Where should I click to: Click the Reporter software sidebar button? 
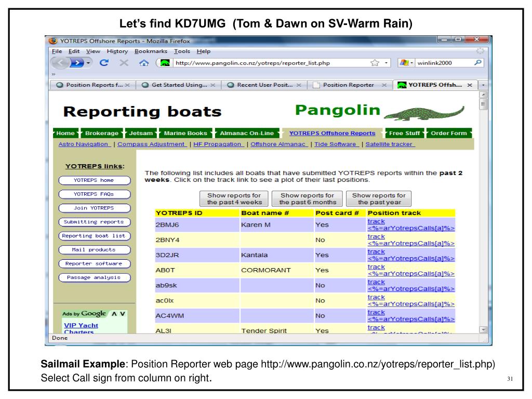(x=95, y=263)
